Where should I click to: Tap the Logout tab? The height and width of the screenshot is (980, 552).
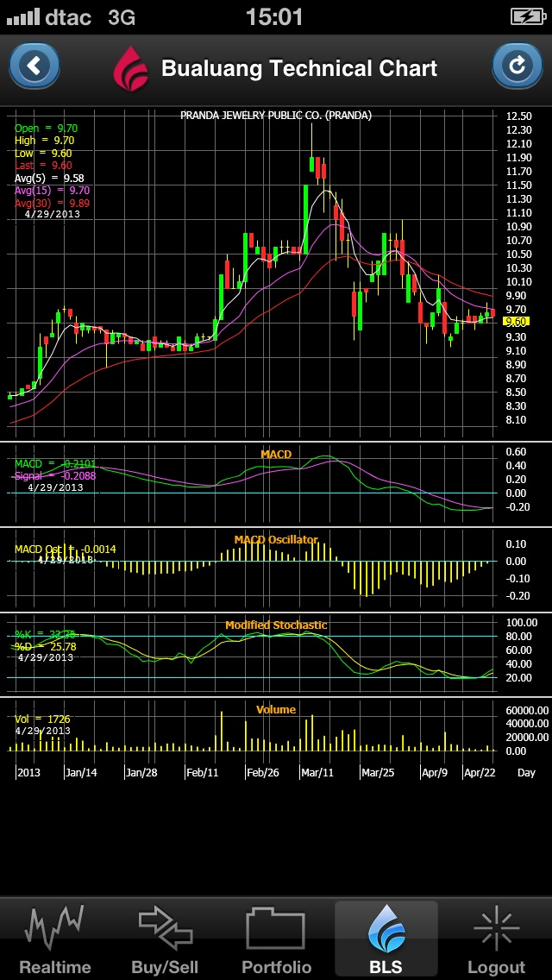click(496, 938)
